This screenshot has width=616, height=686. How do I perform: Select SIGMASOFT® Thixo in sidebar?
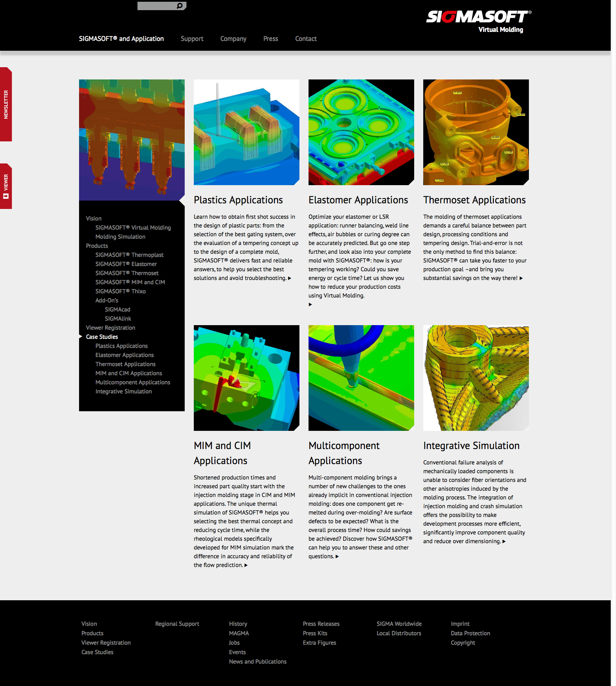pos(120,291)
